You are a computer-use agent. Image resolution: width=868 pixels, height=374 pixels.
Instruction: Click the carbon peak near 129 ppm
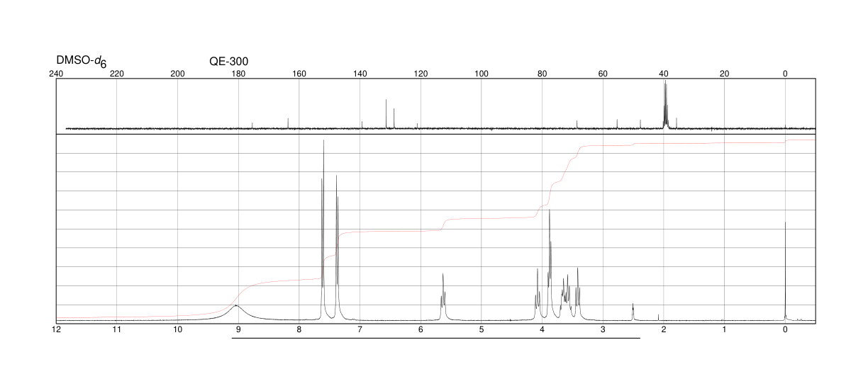[394, 118]
